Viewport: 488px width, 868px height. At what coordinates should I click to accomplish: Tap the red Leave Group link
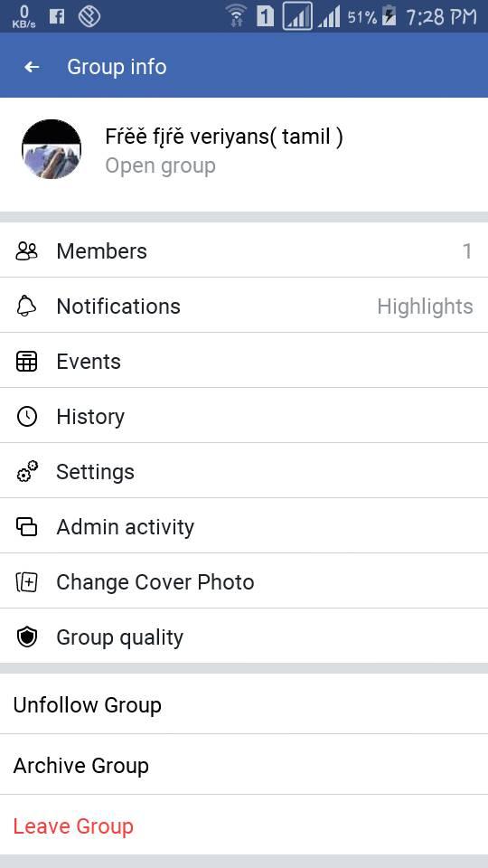pyautogui.click(x=73, y=826)
